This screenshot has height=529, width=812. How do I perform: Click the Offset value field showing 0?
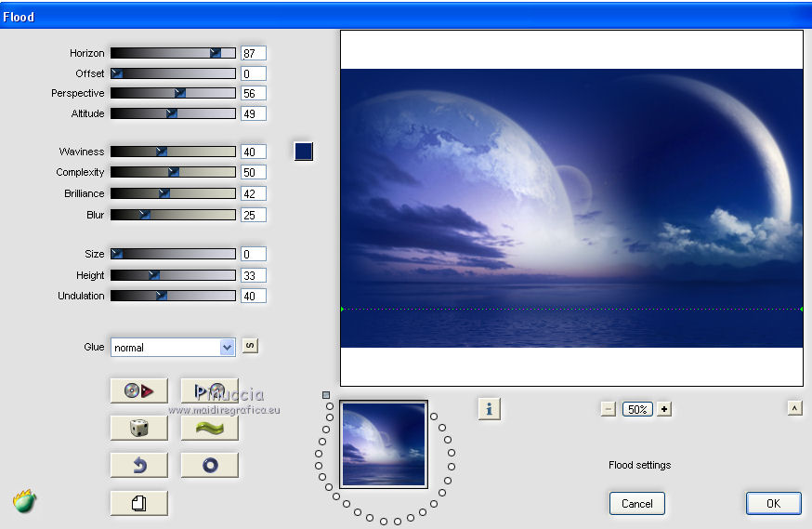254,73
